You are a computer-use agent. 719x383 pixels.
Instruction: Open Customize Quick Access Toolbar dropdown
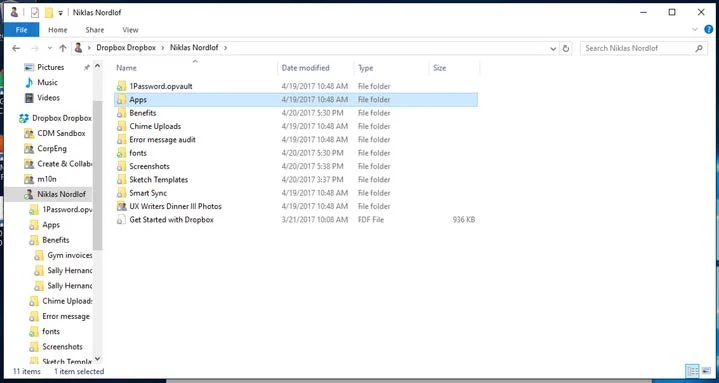(61, 13)
